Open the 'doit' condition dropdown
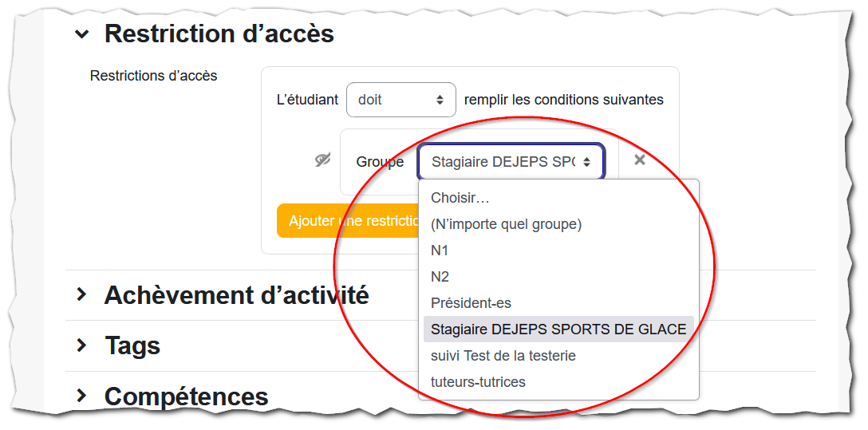This screenshot has height=430, width=868. pyautogui.click(x=400, y=100)
